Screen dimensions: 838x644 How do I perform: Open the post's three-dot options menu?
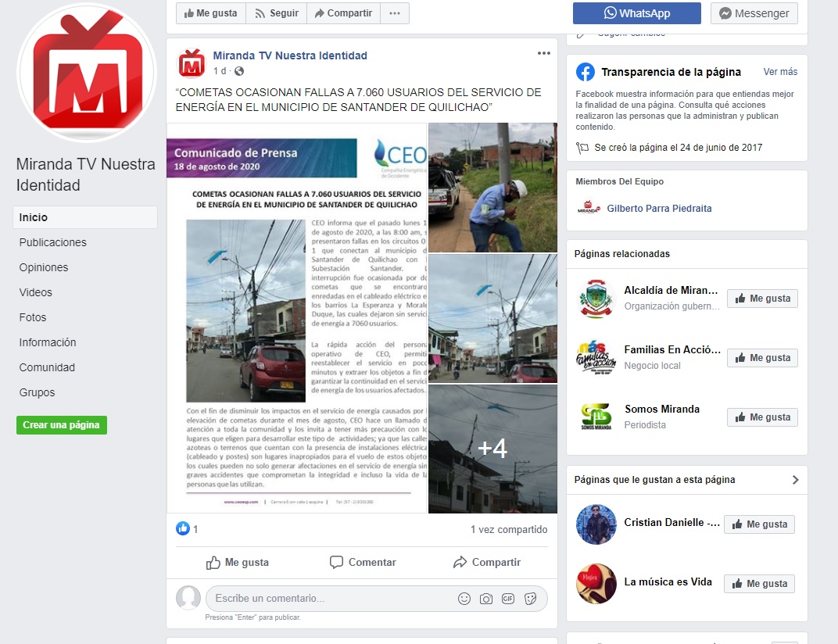point(543,53)
